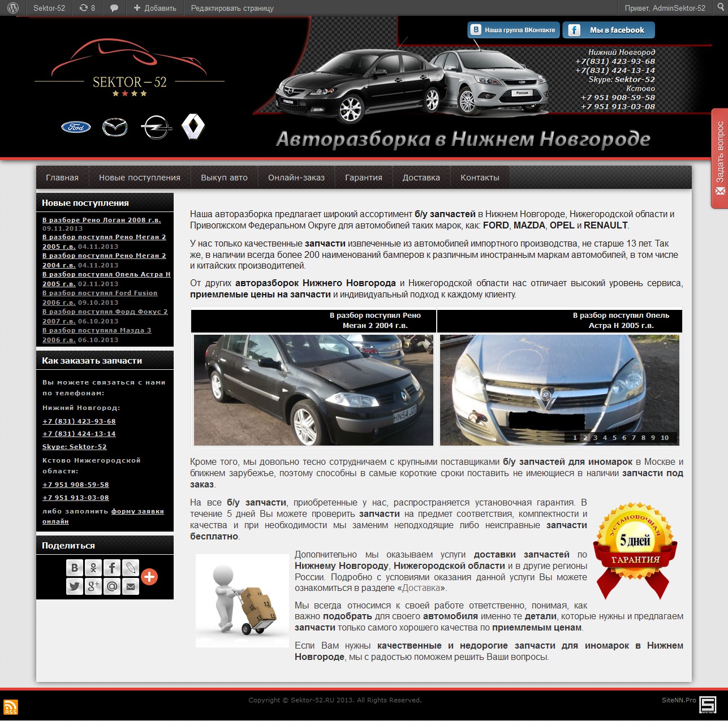Click phone number +7 (831) 424-13-14 in sidebar
This screenshot has height=721, width=728.
tap(79, 434)
